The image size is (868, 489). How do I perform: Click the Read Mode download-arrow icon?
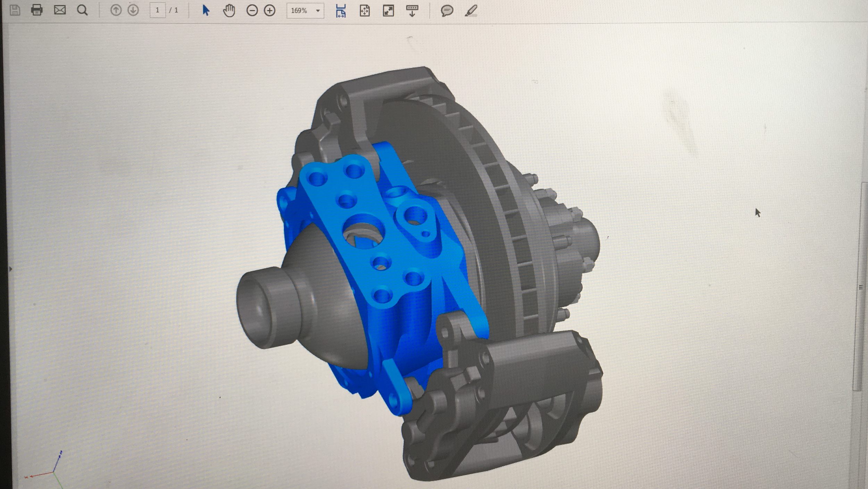[x=412, y=11]
